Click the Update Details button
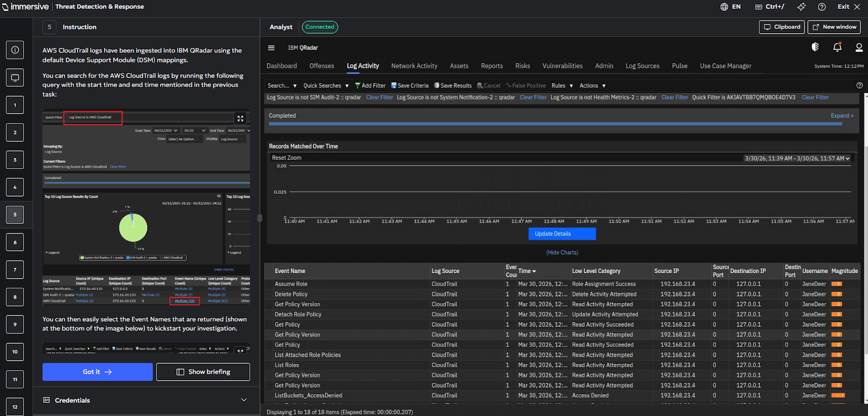Viewport: 868px width, 416px height. pos(561,234)
